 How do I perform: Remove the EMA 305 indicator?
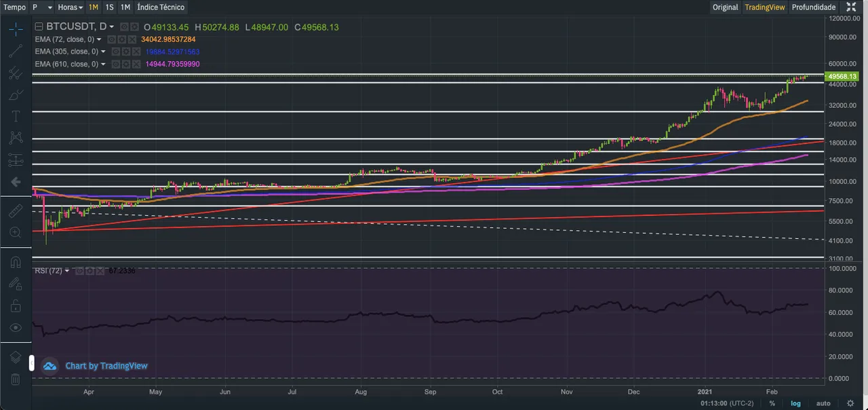(136, 52)
